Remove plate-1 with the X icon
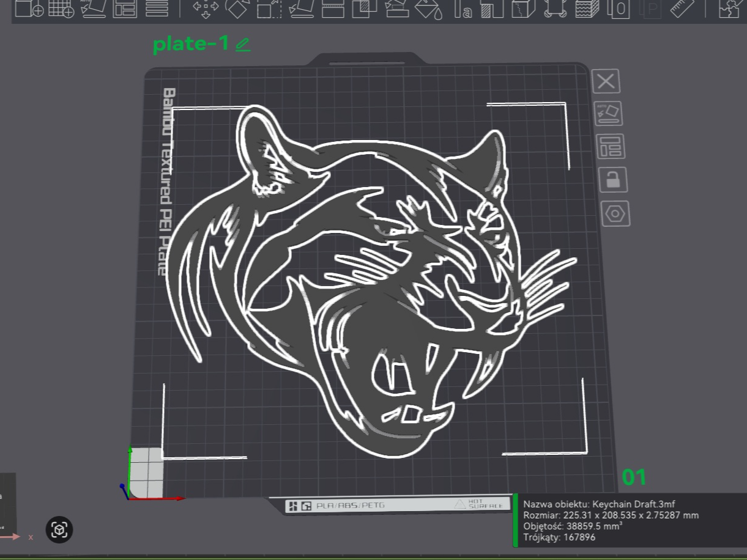Image resolution: width=747 pixels, height=560 pixels. 606,81
